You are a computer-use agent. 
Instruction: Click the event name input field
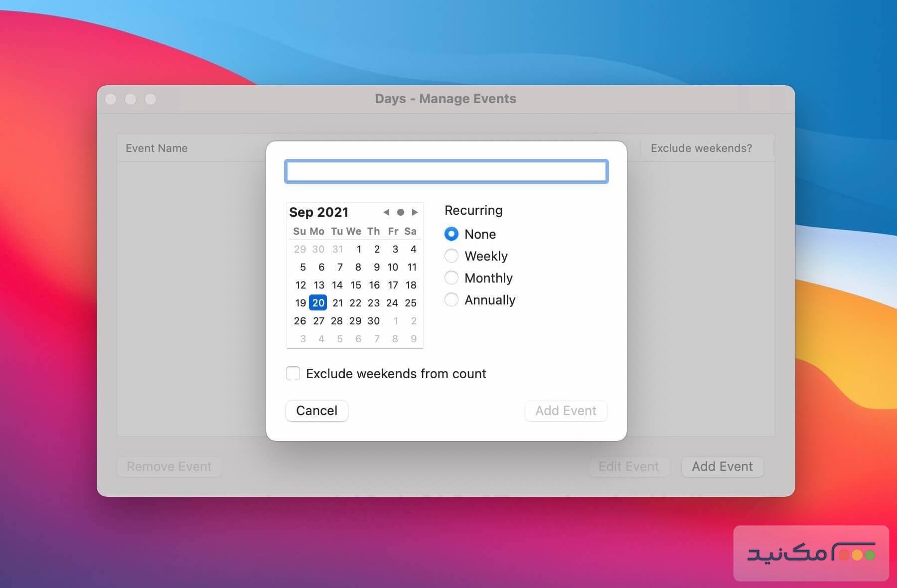point(447,171)
